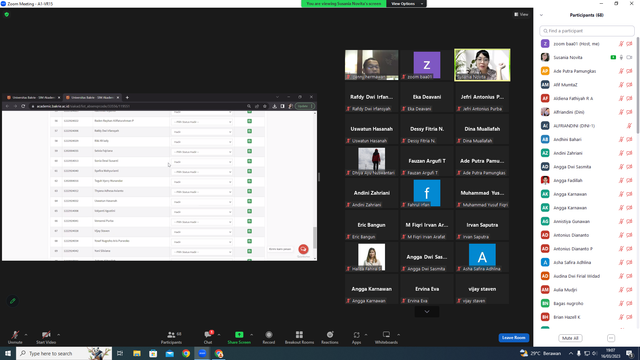Open status dropdown for Rafdy Dwi Irfansyah
This screenshot has width=640, height=360.
(202, 132)
